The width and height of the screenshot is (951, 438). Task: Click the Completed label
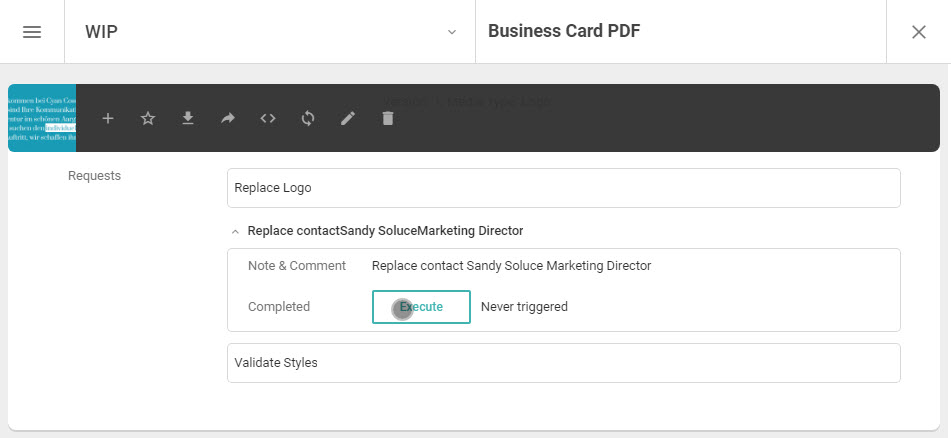click(x=278, y=307)
